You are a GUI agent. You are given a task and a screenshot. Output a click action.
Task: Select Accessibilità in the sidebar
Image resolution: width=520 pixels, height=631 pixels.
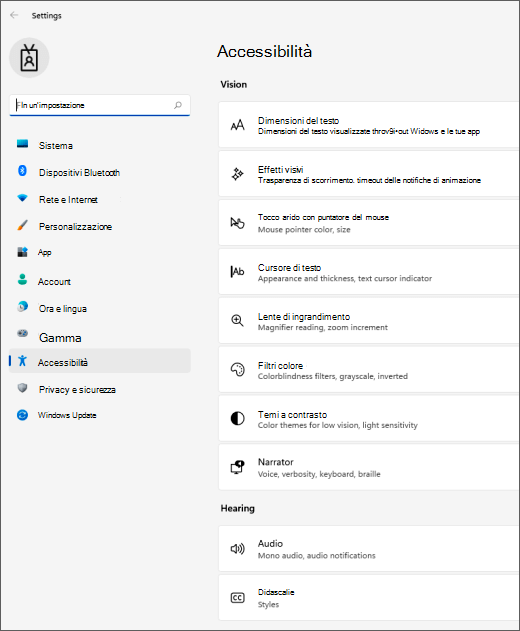click(100, 361)
